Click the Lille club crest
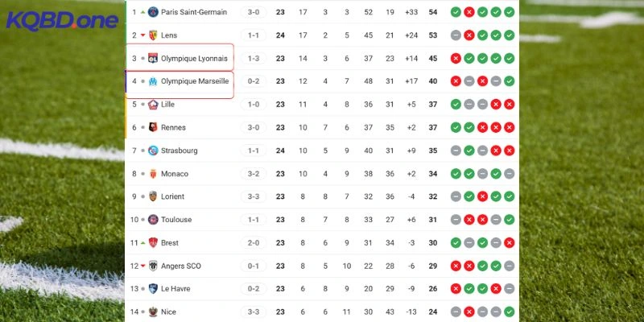 point(153,105)
